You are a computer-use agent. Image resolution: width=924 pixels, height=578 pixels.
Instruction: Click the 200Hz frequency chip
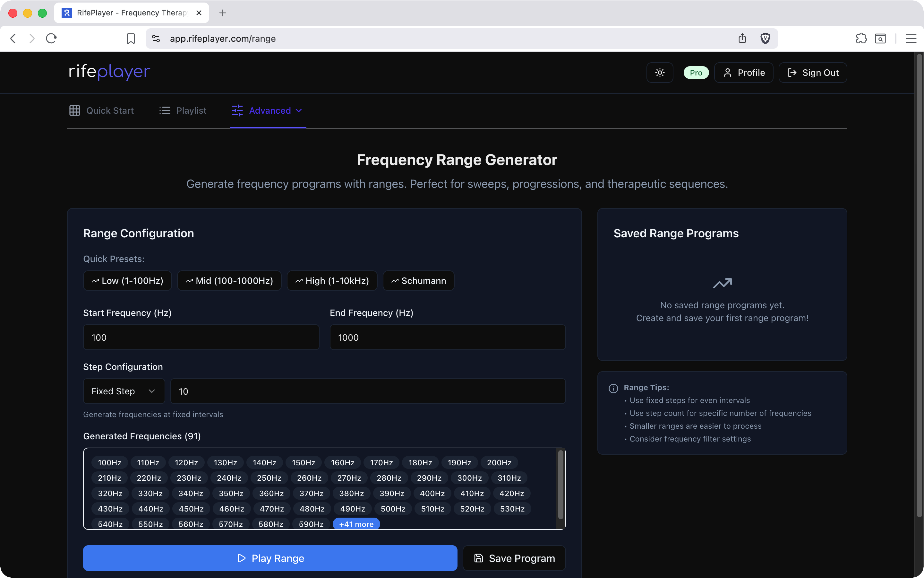point(499,462)
